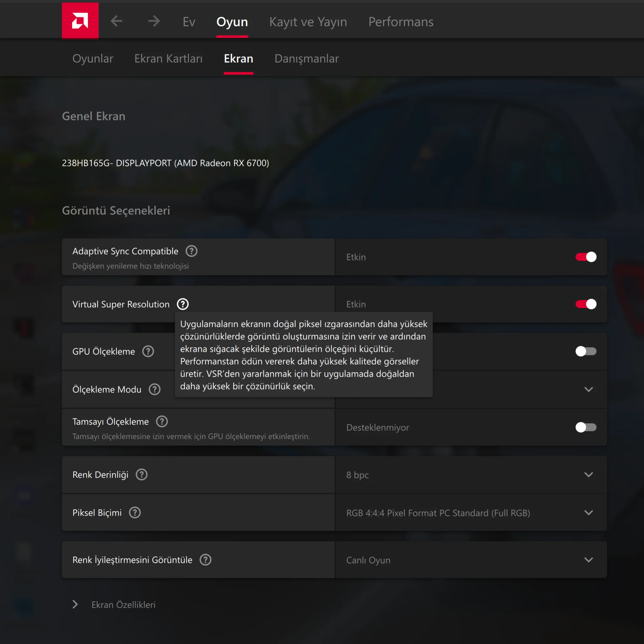Enable the GPU Ölçekleme toggle
This screenshot has width=644, height=644.
tap(586, 351)
